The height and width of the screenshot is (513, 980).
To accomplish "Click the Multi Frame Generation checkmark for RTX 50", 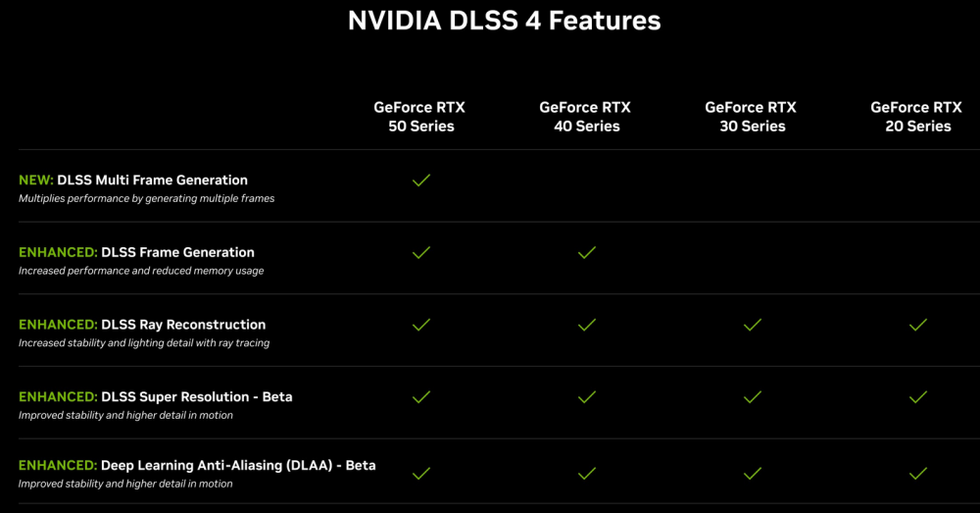I will pyautogui.click(x=421, y=180).
